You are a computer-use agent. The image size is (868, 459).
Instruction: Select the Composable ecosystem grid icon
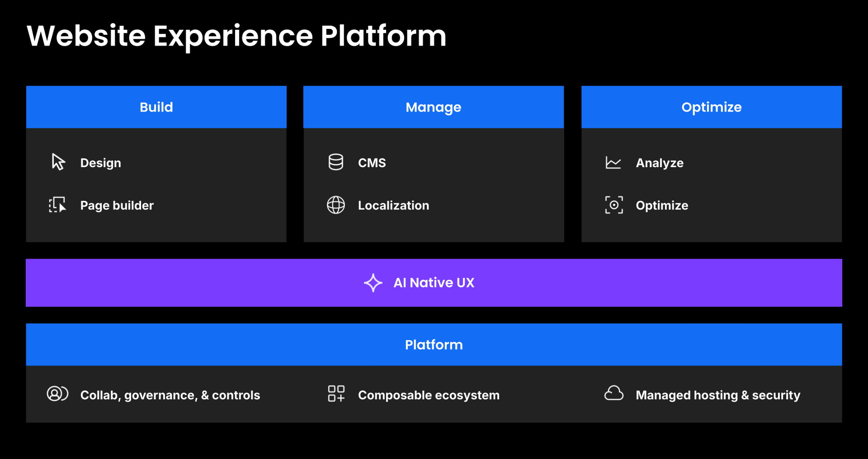tap(335, 394)
